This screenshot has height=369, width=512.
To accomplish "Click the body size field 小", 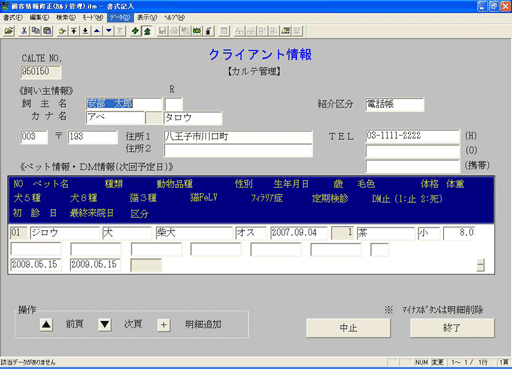I will [x=429, y=233].
